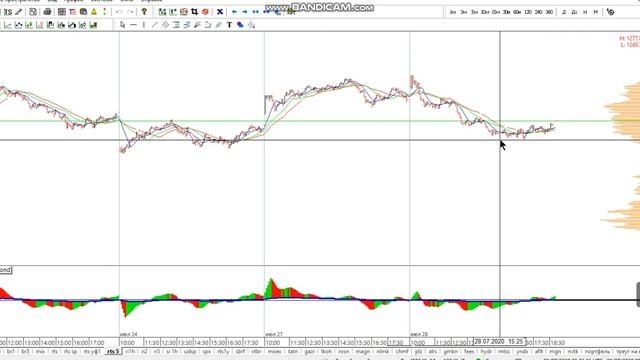The height and width of the screenshot is (360, 640).
Task: Click the printer icon in the top toolbar
Action: [47, 12]
